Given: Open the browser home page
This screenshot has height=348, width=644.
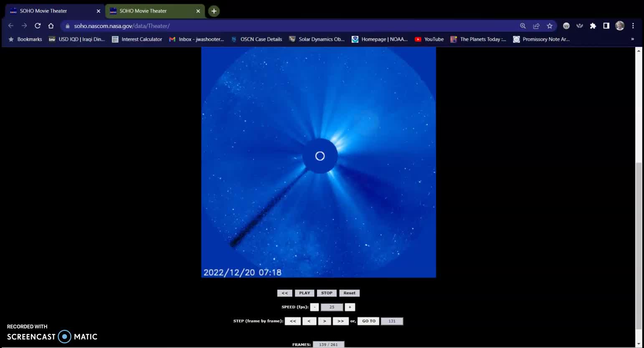Looking at the screenshot, I should pyautogui.click(x=51, y=26).
